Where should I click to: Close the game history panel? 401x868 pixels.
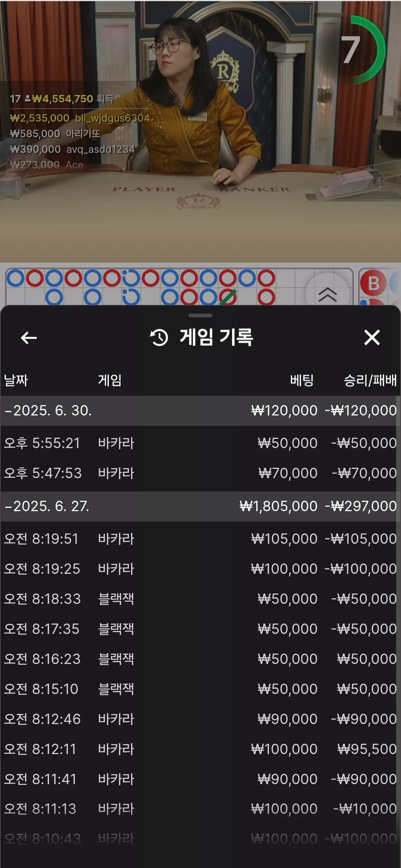[x=372, y=338]
